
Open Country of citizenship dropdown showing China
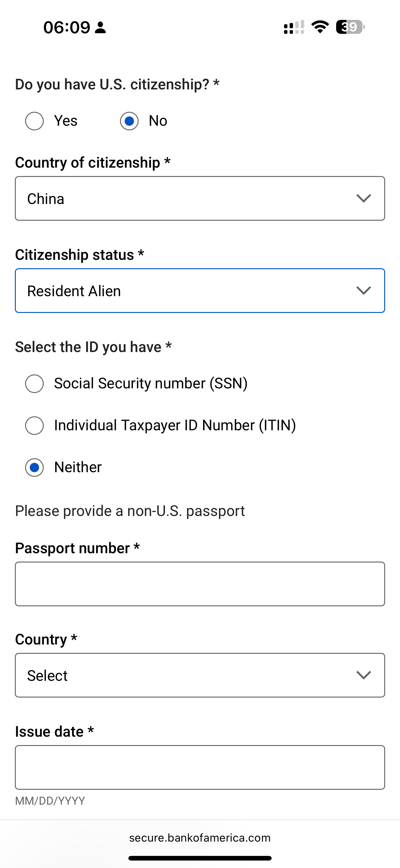point(189,198)
